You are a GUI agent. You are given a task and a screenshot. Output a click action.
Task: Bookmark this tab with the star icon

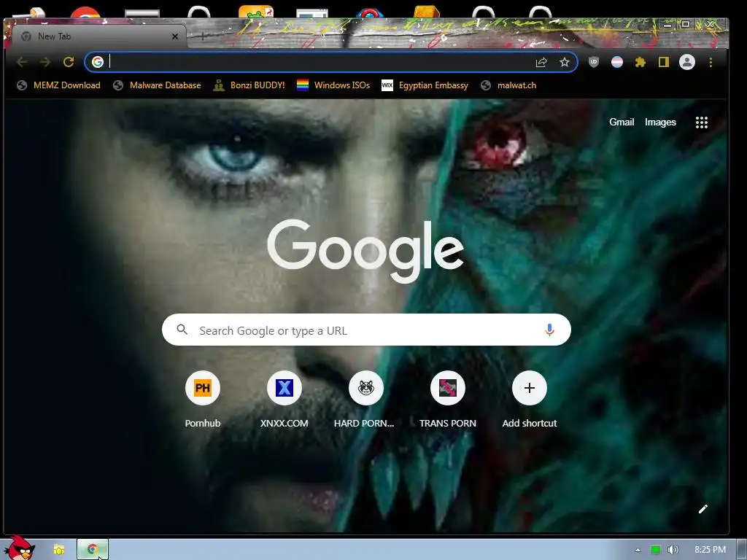click(x=565, y=63)
